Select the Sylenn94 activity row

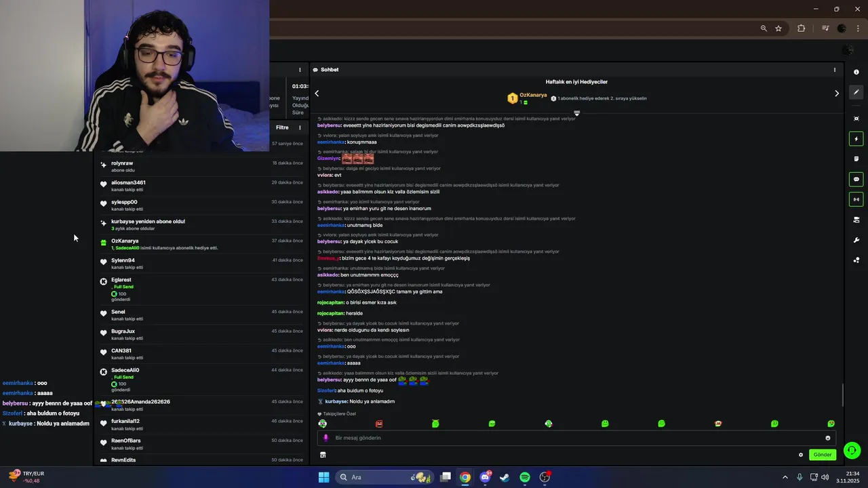pyautogui.click(x=202, y=263)
